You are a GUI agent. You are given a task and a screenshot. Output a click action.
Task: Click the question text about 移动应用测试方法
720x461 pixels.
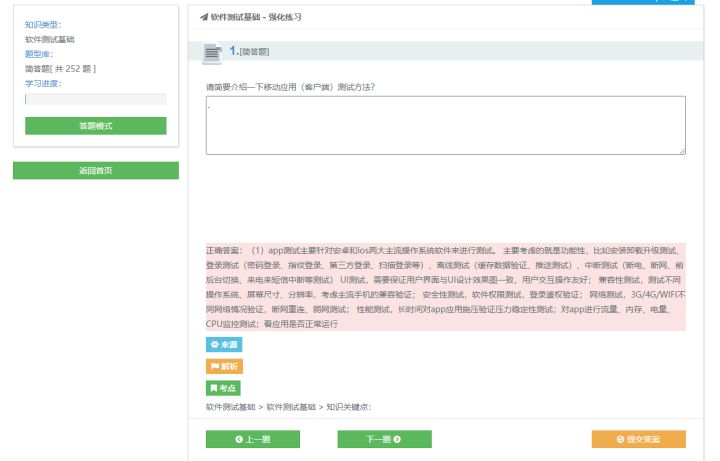pyautogui.click(x=290, y=87)
